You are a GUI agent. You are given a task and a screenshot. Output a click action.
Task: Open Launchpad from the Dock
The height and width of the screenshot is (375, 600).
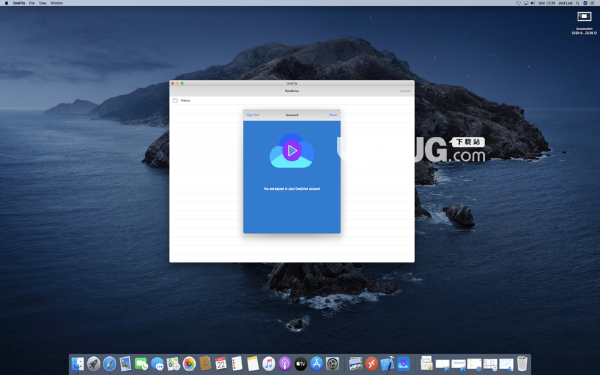pos(93,364)
